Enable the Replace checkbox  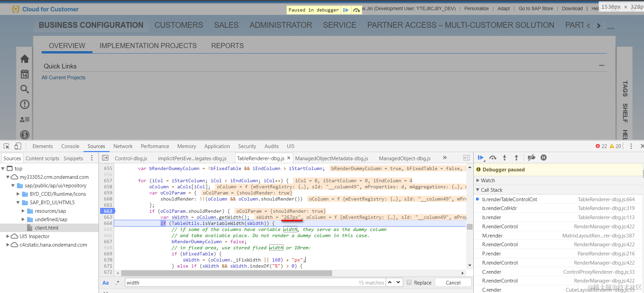click(409, 282)
